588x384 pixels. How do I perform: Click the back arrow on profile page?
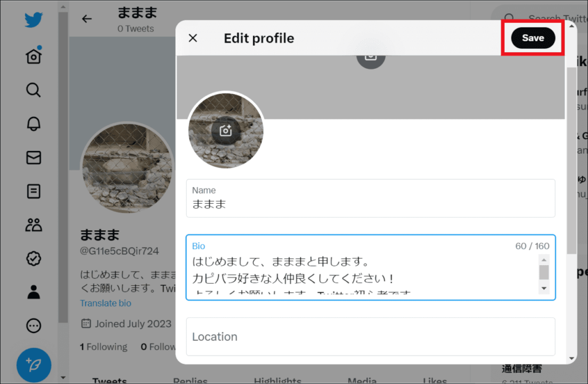click(87, 19)
